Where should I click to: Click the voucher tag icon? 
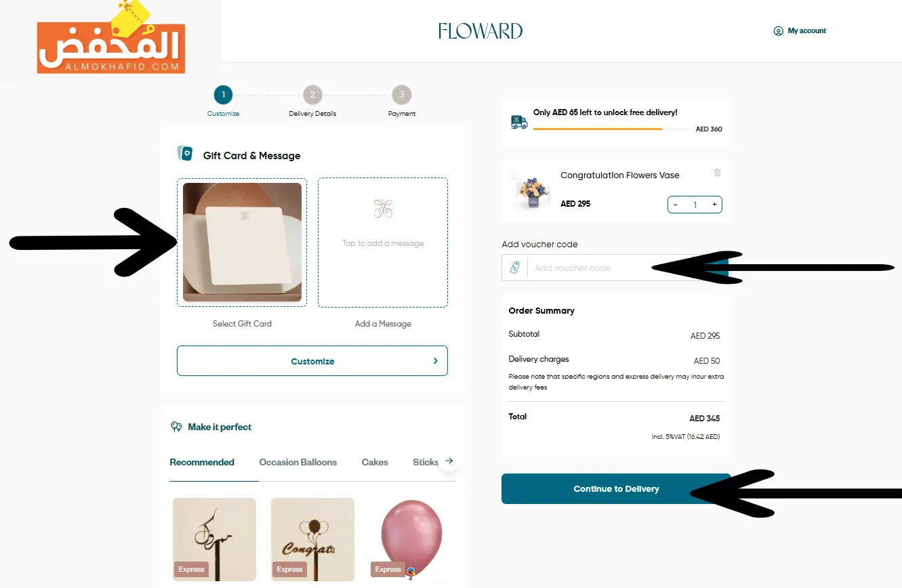(514, 268)
